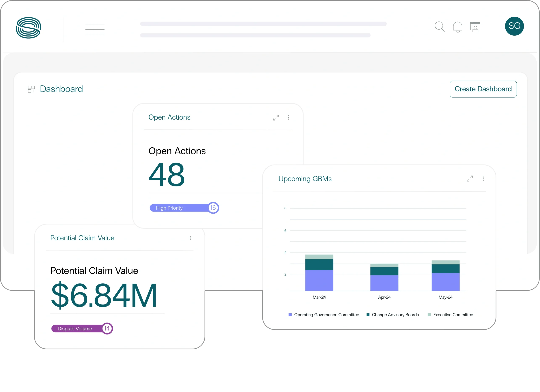Click the Dashboard page title
Viewport: 540px width, 392px height.
point(61,89)
